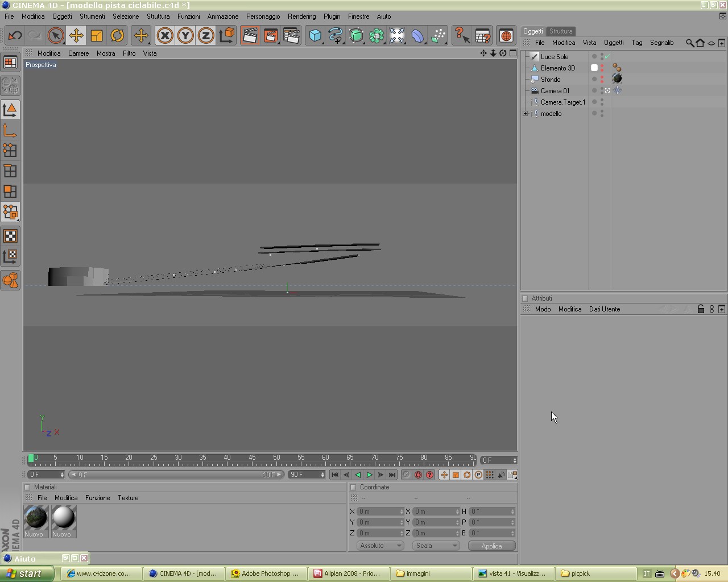Add a cube primitive object

coord(315,36)
